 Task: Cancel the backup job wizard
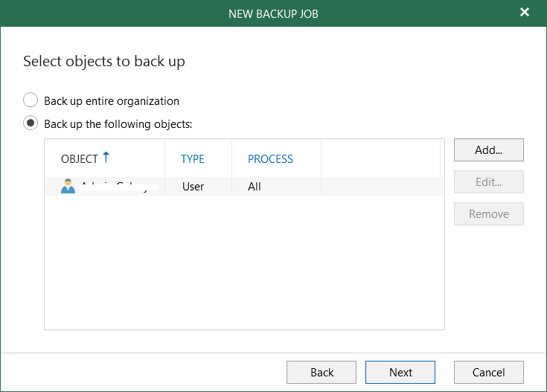coord(488,373)
